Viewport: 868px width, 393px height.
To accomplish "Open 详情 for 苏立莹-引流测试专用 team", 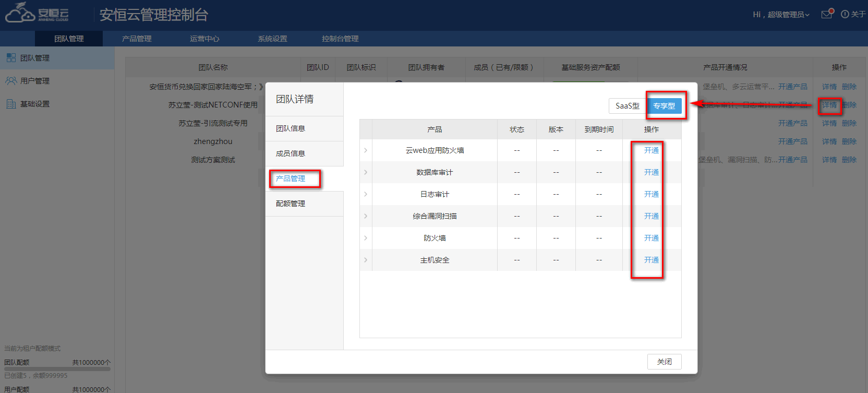I will point(829,123).
